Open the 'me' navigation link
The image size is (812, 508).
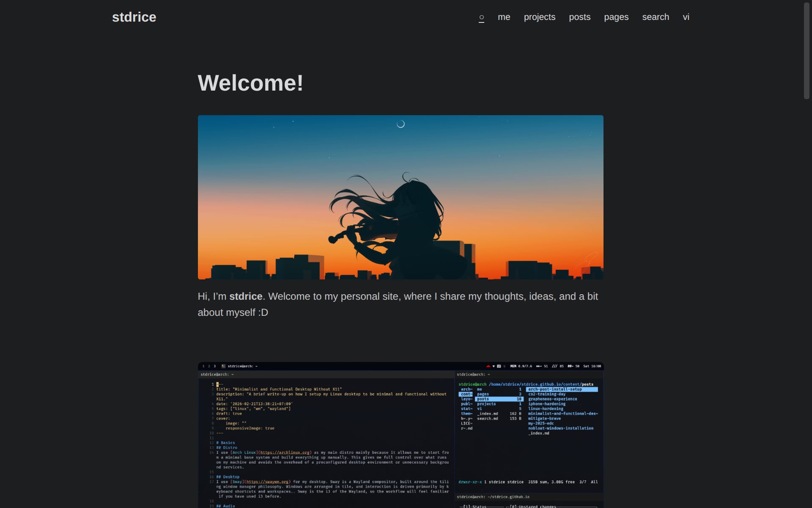(504, 17)
